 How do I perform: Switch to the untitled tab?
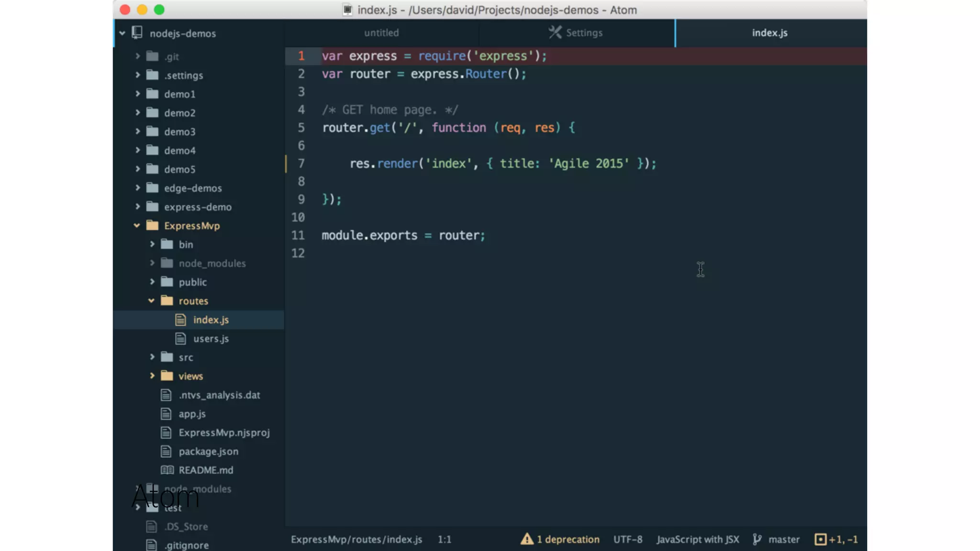click(x=381, y=33)
